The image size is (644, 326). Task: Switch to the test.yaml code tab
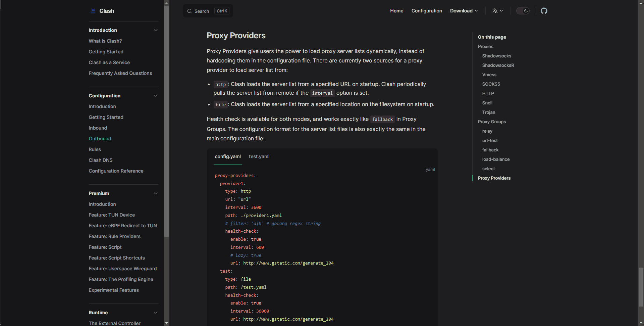tap(259, 156)
